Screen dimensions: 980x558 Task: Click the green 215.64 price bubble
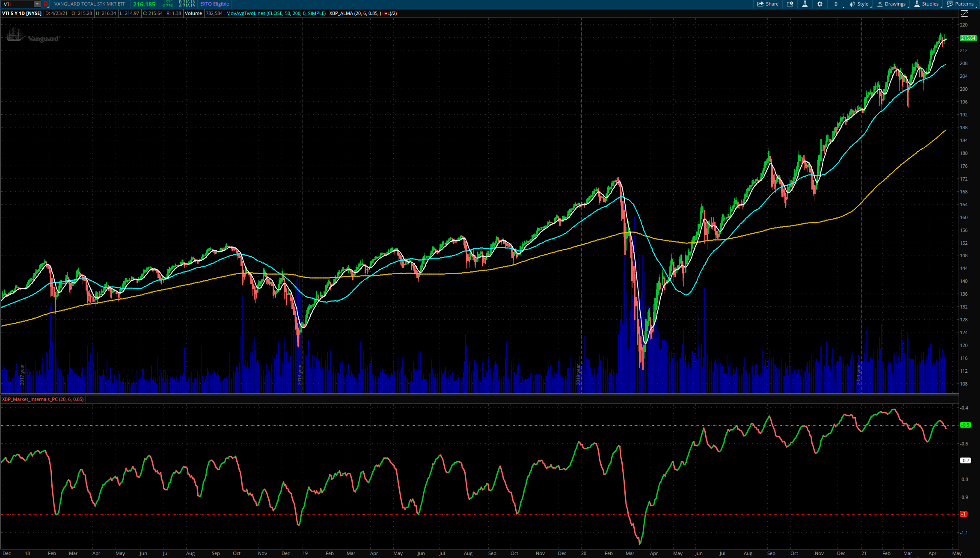click(x=968, y=38)
